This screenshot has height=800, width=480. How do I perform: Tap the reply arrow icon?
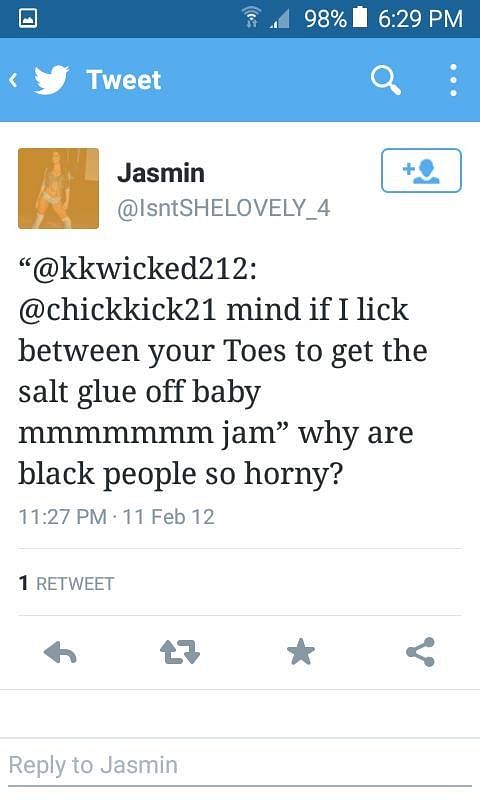(x=60, y=653)
